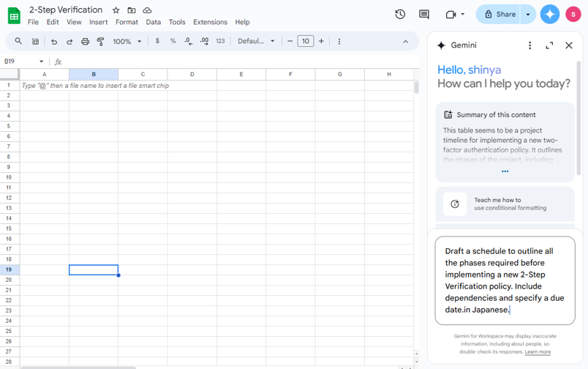The height and width of the screenshot is (369, 588).
Task: Start a meeting with camera icon
Action: click(451, 14)
